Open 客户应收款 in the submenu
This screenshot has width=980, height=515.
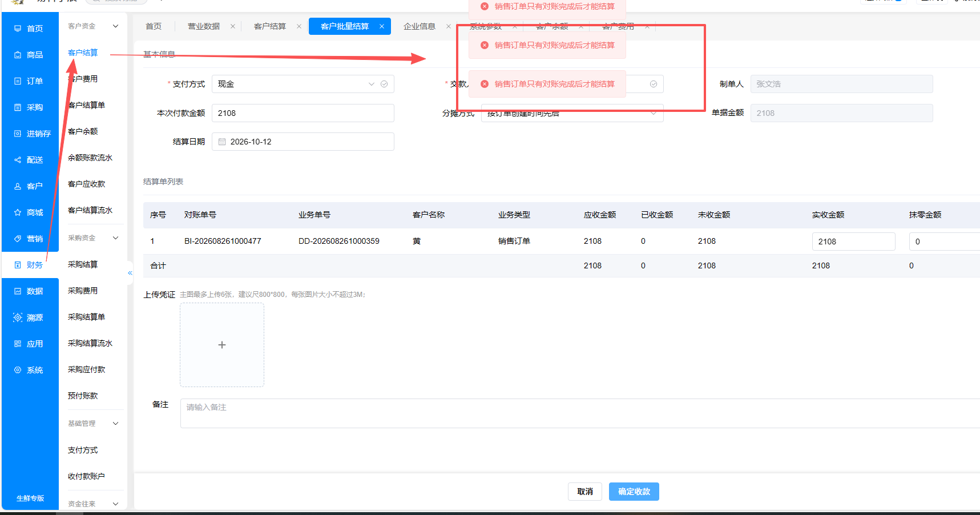click(x=86, y=184)
